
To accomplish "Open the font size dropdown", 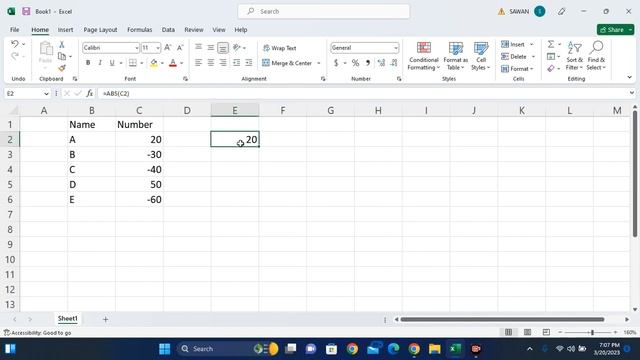I will coord(158,48).
